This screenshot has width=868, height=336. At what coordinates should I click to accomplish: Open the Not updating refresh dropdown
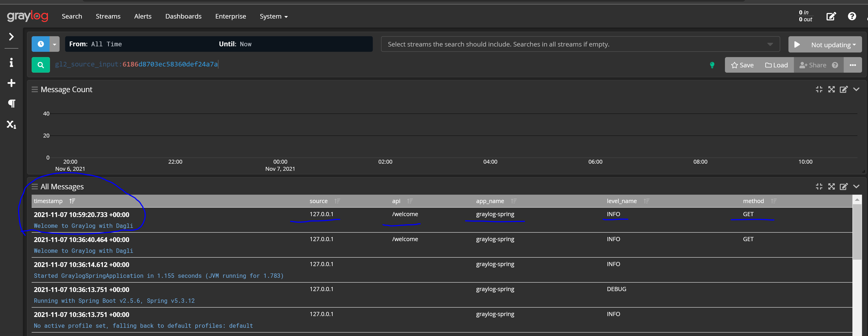(833, 44)
